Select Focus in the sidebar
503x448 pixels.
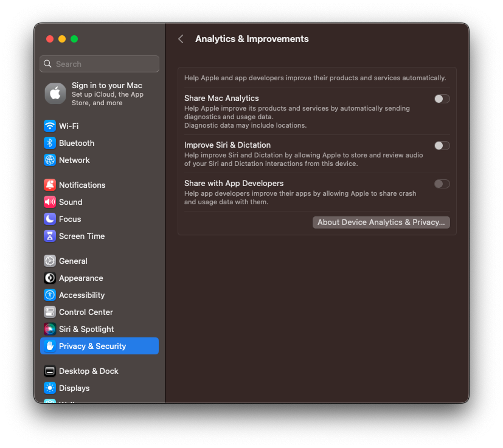point(70,219)
